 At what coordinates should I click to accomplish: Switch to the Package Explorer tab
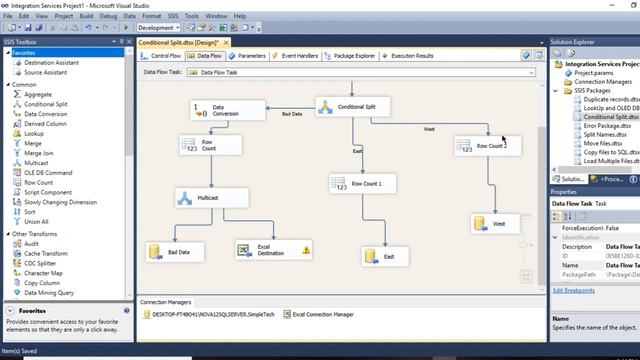tap(350, 56)
